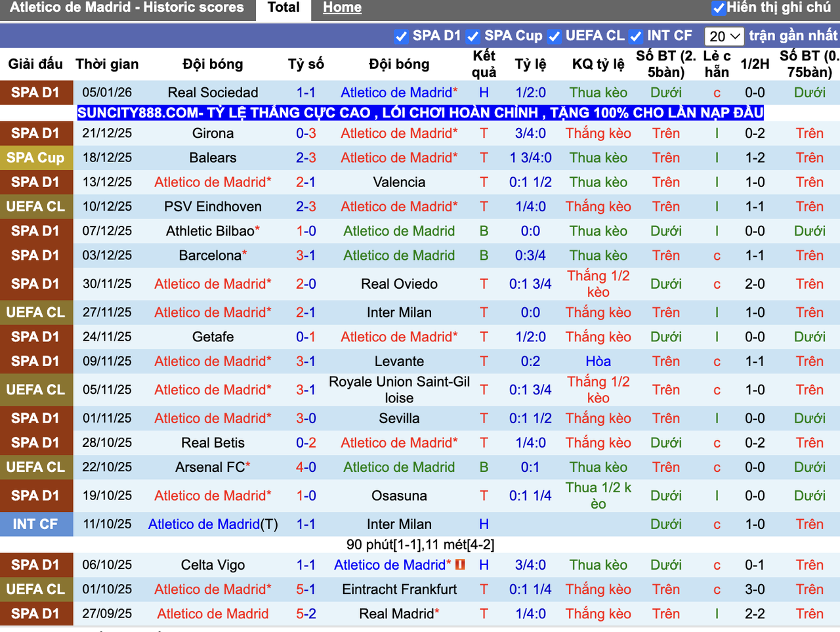Screen dimensions: 840x632
Task: Open Eintracht Frankfurt team link
Action: [x=399, y=589]
